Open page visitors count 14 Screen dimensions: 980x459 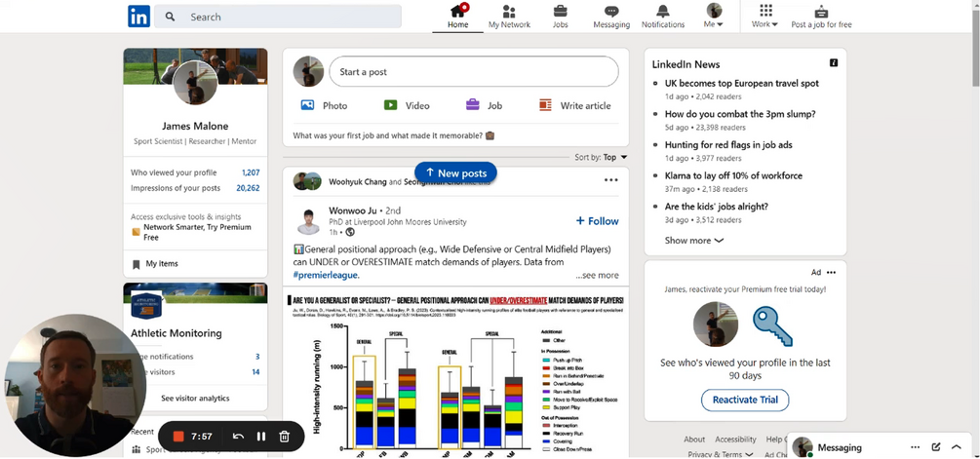tap(255, 372)
